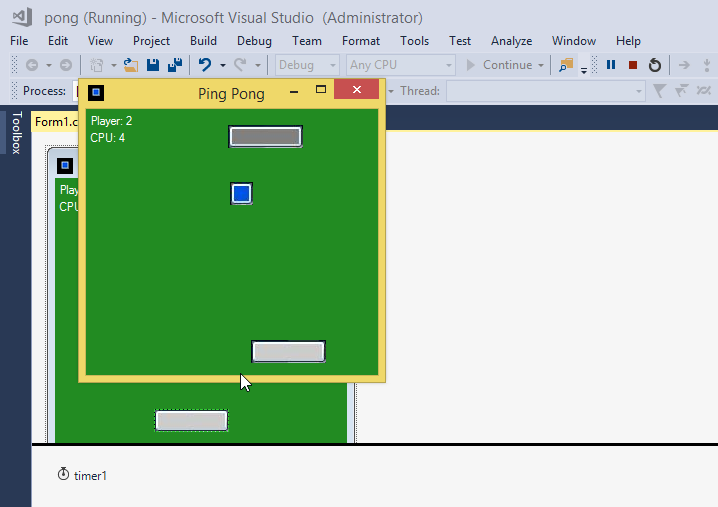Click the player paddle at bottom of game

pos(288,351)
